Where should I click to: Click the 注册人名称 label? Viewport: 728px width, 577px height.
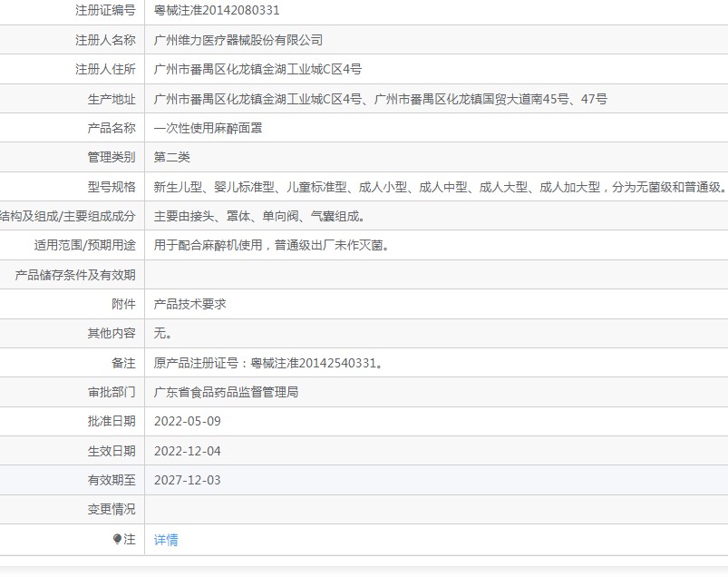[105, 40]
